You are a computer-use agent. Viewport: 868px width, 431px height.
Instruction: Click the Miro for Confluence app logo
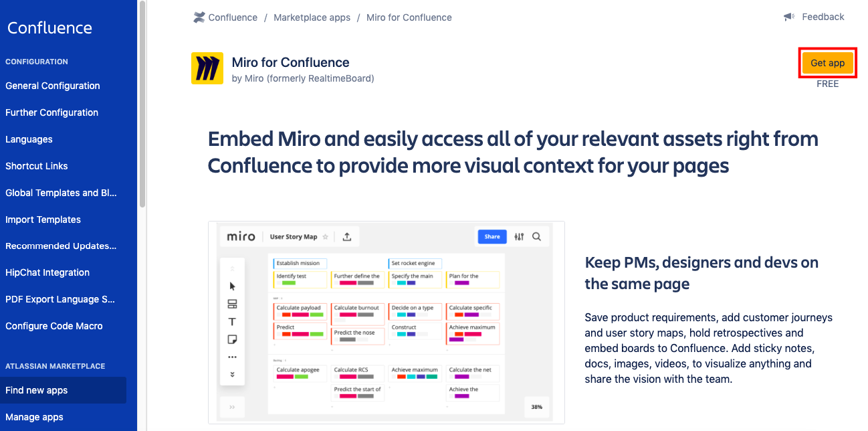click(x=207, y=68)
